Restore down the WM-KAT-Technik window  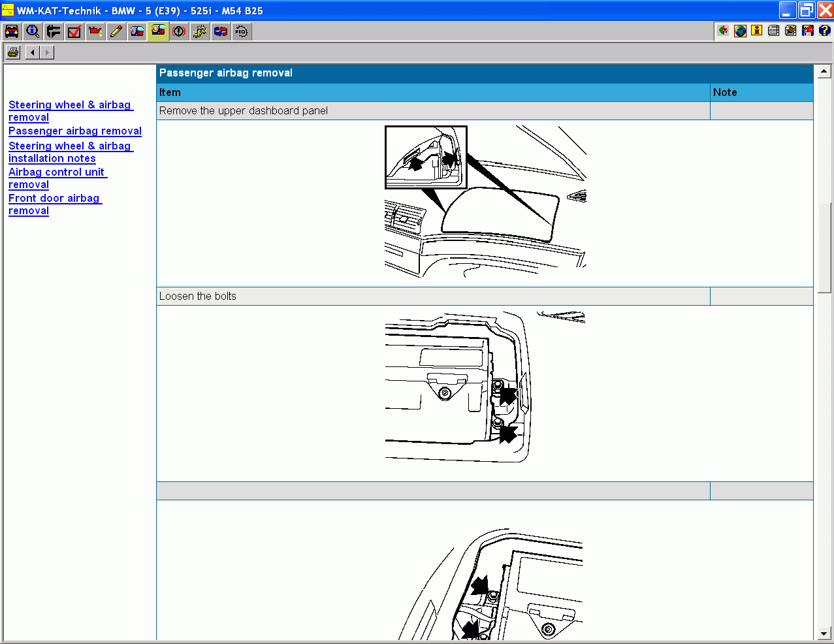pyautogui.click(x=807, y=10)
